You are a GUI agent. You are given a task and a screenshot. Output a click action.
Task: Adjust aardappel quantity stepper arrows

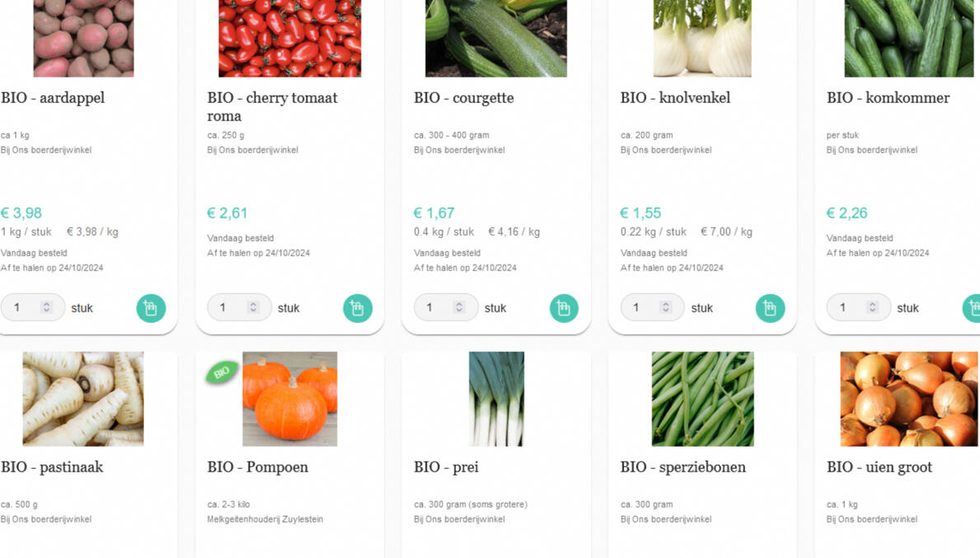[x=47, y=307]
